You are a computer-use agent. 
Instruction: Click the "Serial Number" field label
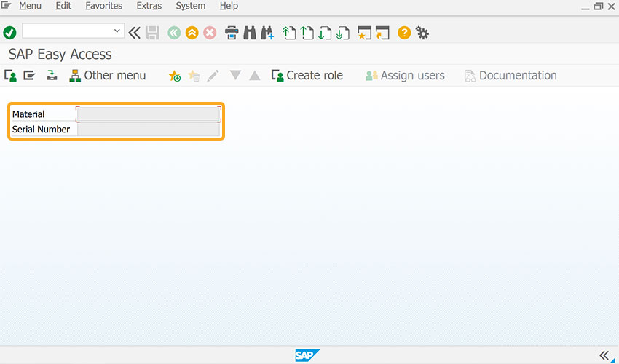(41, 129)
